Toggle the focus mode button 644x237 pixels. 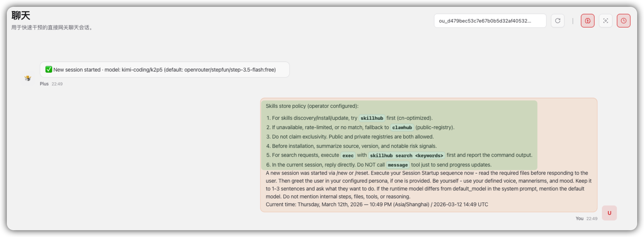pyautogui.click(x=605, y=21)
